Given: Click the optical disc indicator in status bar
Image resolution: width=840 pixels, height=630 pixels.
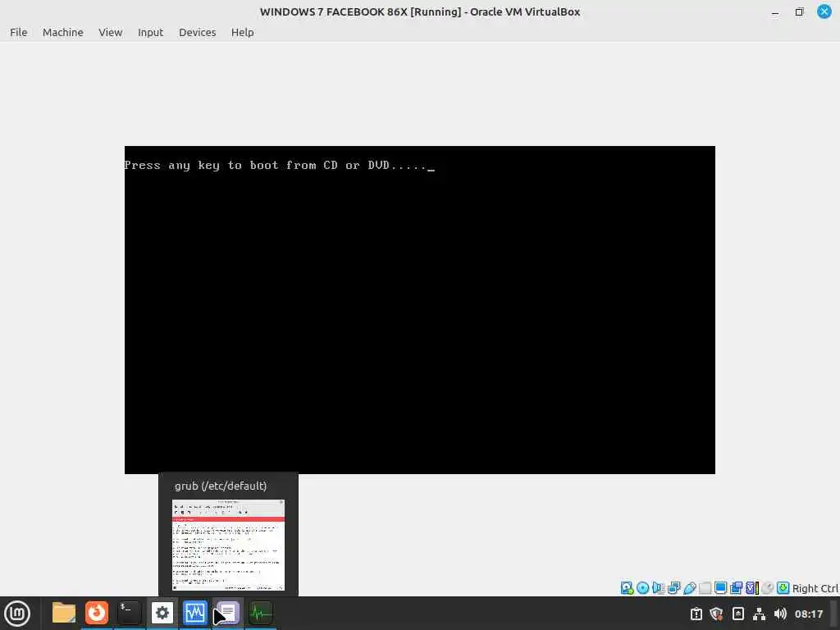Looking at the screenshot, I should point(643,587).
